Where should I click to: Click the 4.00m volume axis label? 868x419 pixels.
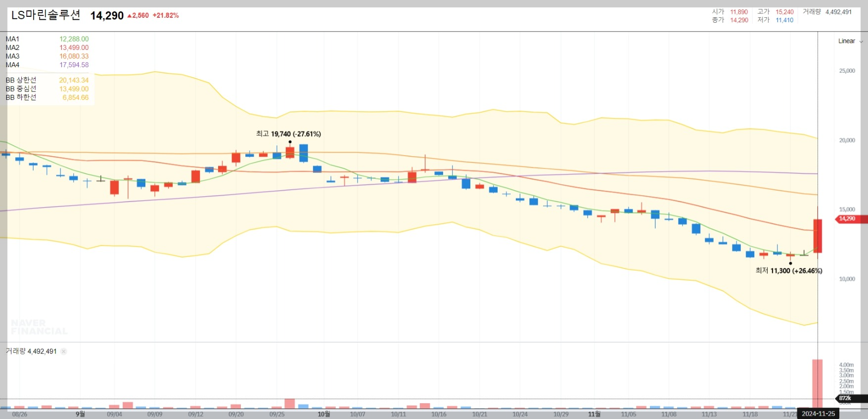(x=846, y=365)
